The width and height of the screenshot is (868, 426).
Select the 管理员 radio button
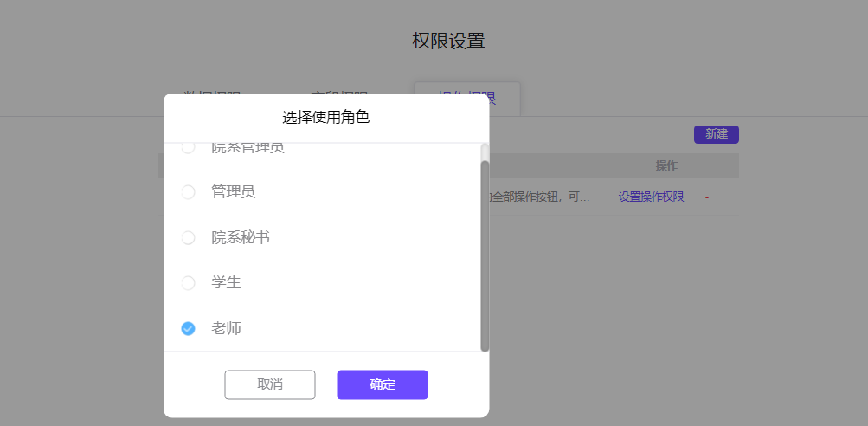(x=188, y=192)
